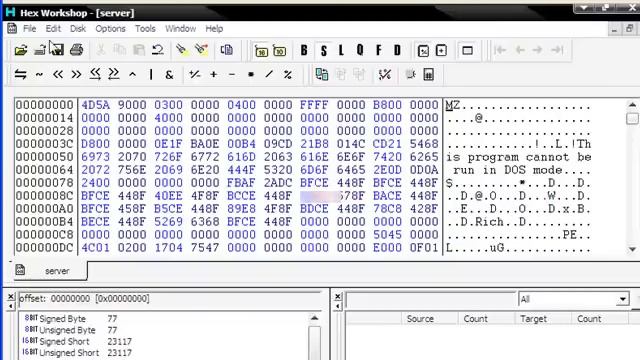Close the compare results panel
Screen dimensions: 640x360
coord(338,297)
